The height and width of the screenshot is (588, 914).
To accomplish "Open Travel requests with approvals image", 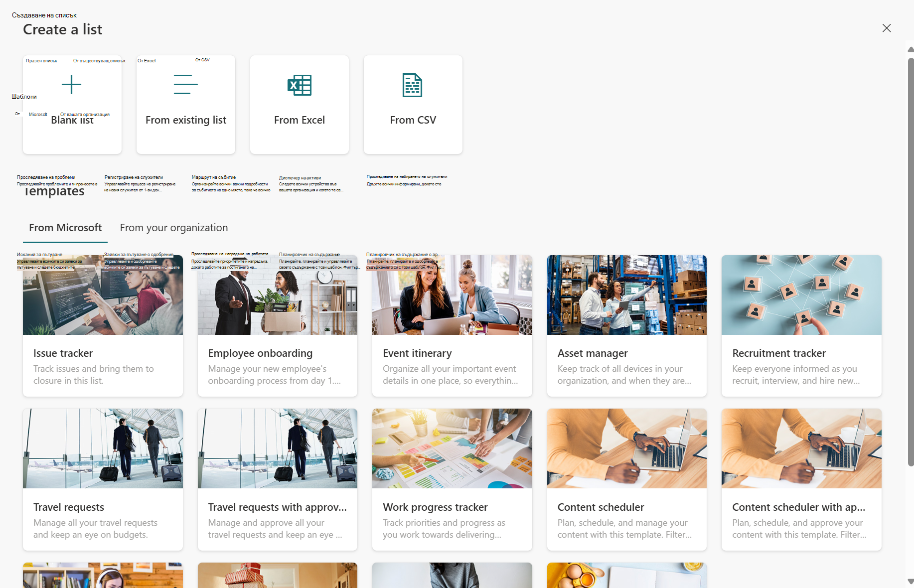I will [x=278, y=448].
